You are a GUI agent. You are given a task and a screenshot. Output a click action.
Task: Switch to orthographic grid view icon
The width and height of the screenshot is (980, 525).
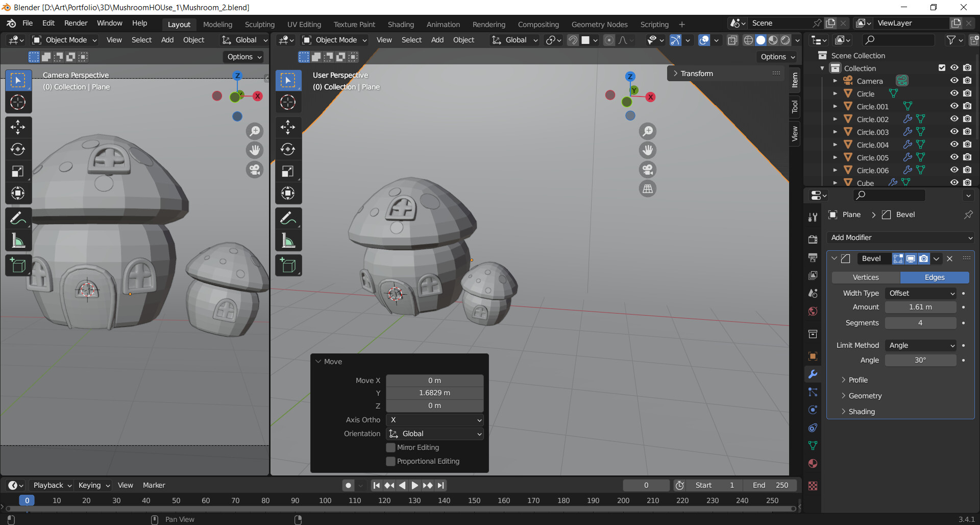(648, 189)
